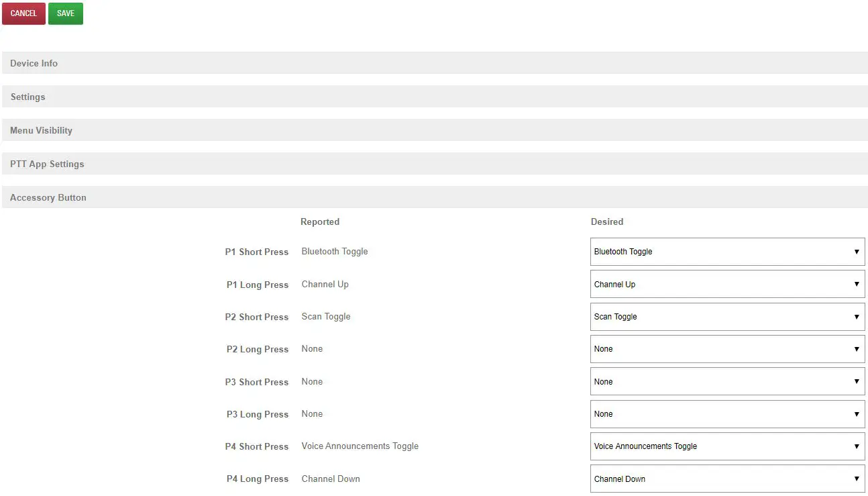Open the P3 Long Press desired dropdown
Viewport: 868px width, 496px height.
pyautogui.click(x=727, y=414)
